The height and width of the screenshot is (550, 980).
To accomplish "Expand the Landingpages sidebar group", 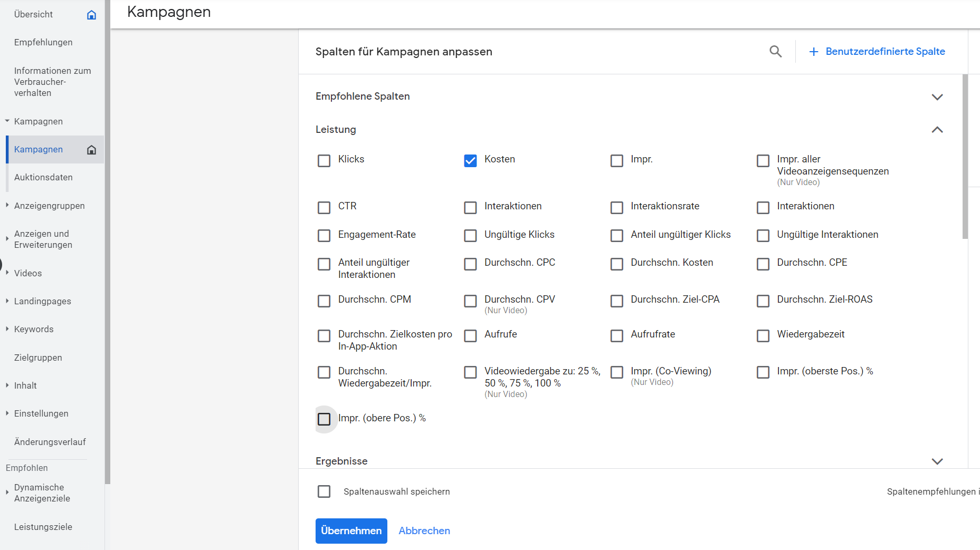I will 7,301.
